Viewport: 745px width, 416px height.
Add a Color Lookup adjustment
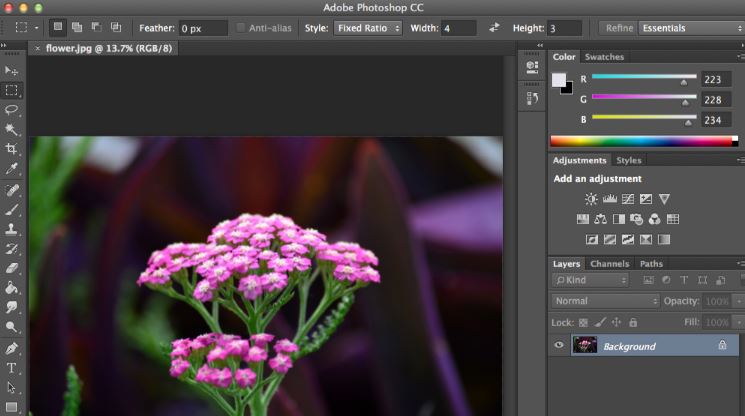pos(673,219)
